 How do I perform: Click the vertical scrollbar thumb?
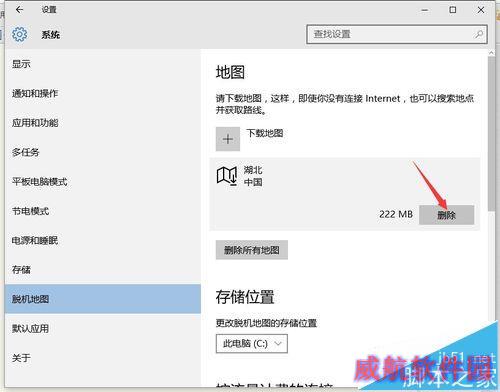(x=491, y=133)
